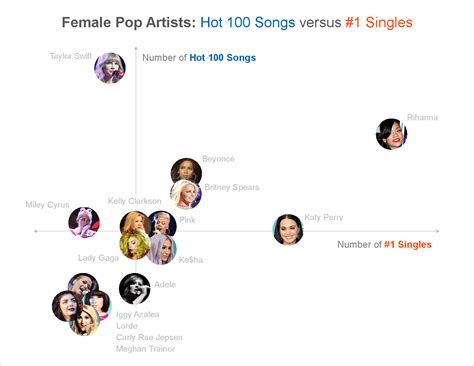
Task: Click the orange "#1 Singles" title text
Action: [379, 23]
